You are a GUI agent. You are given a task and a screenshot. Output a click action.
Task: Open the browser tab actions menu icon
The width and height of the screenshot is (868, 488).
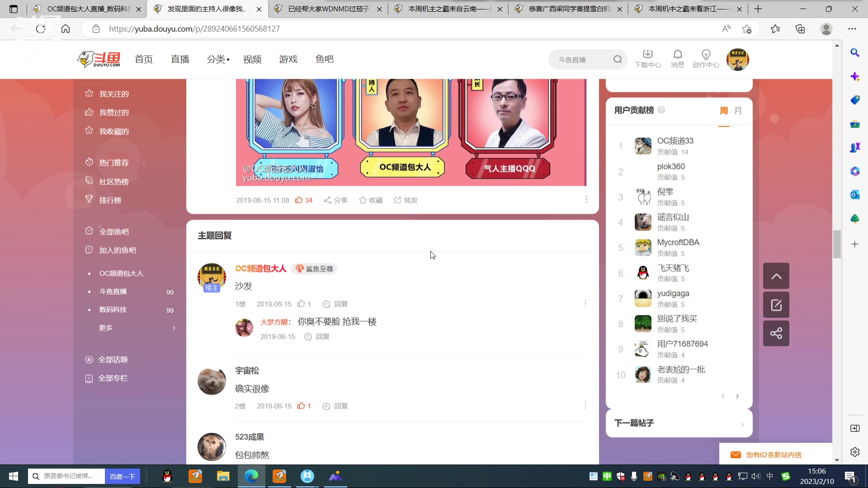coord(14,9)
